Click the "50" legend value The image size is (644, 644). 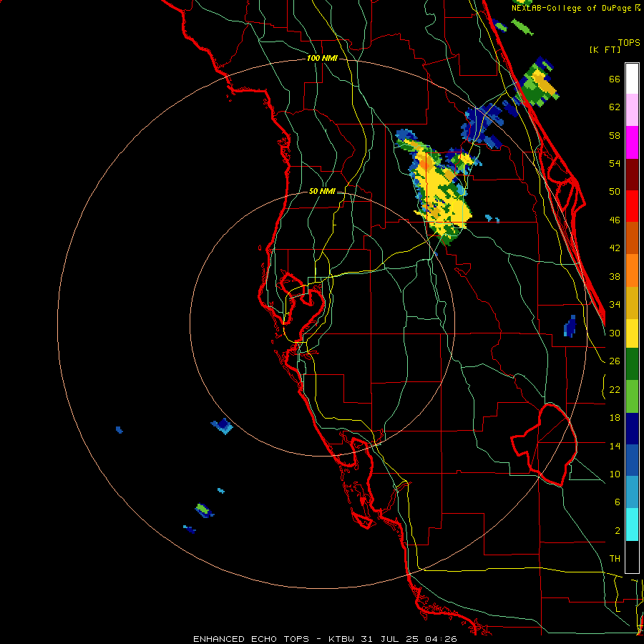pyautogui.click(x=615, y=192)
